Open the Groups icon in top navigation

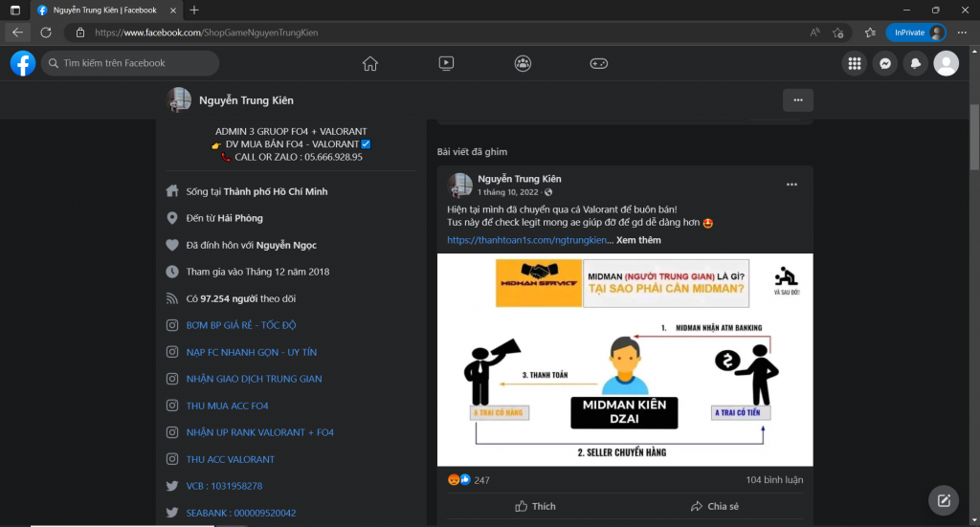[x=523, y=63]
